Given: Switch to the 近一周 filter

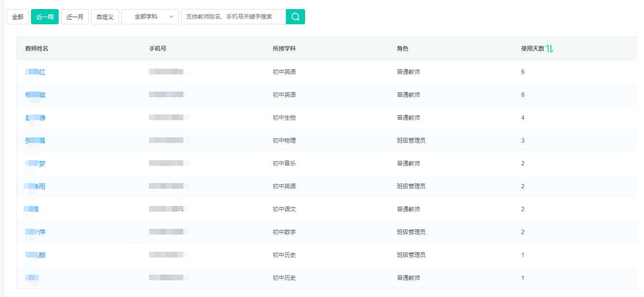Looking at the screenshot, I should coord(44,17).
